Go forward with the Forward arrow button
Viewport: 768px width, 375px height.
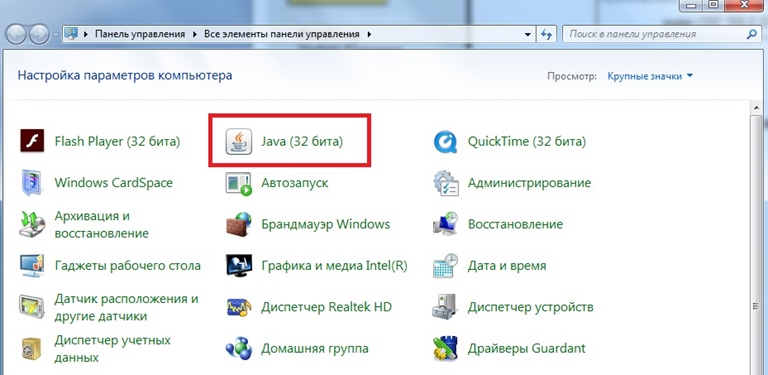click(39, 34)
